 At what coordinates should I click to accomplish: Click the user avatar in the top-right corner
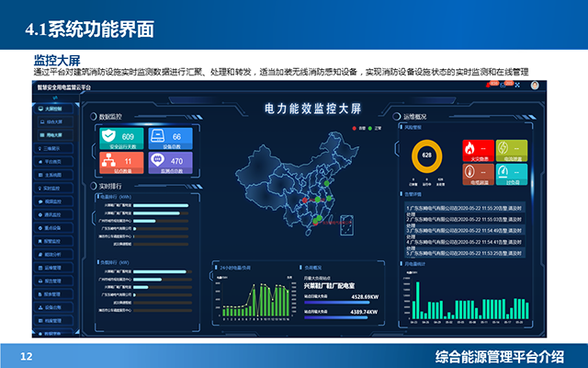[x=535, y=86]
